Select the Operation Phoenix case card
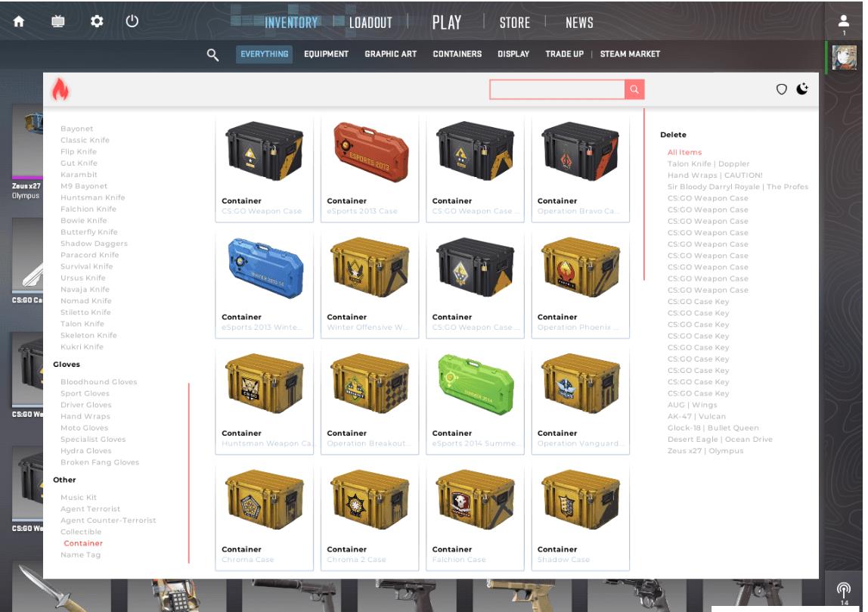 pyautogui.click(x=580, y=284)
